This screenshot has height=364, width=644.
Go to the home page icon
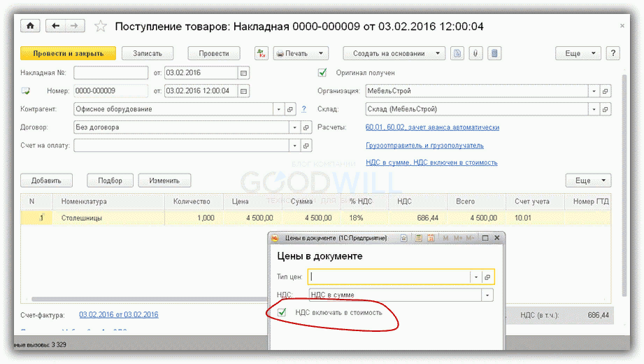30,26
